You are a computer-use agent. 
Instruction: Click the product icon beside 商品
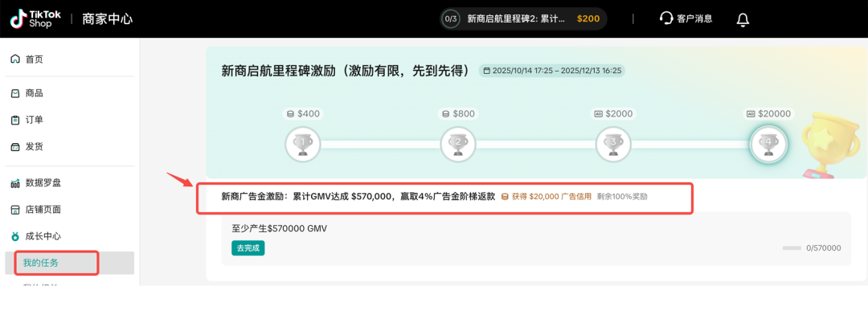tap(15, 93)
